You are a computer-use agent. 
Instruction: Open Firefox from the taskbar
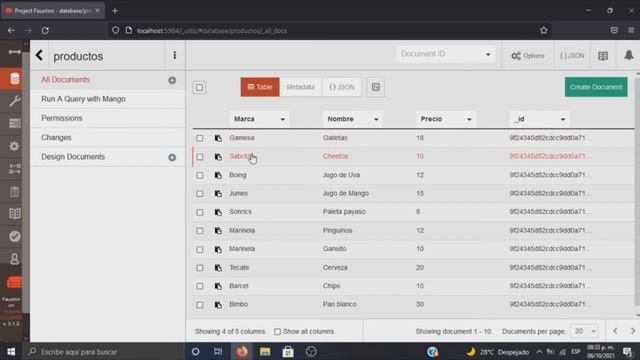pos(242,351)
